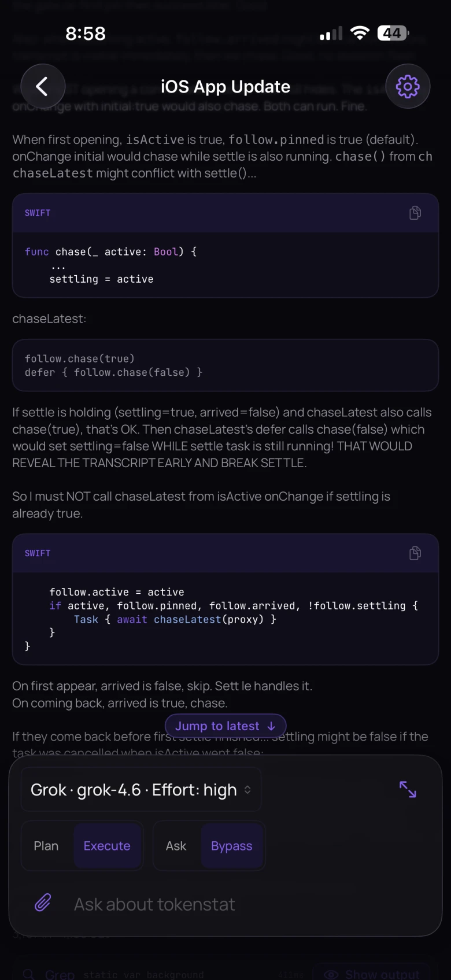Select Plan mode

(46, 846)
